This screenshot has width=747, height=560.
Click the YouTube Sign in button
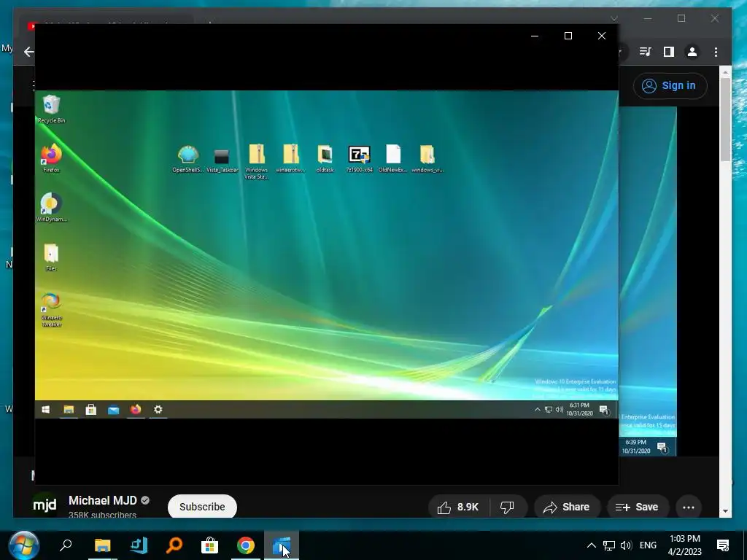point(670,86)
